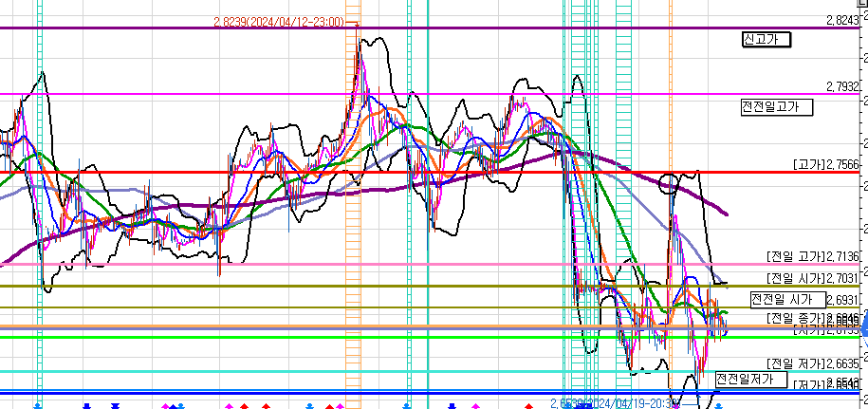Viewport: 868px width, 409px height.
Task: Click the [전일 저가] 2.6635 price label
Action: [x=812, y=363]
